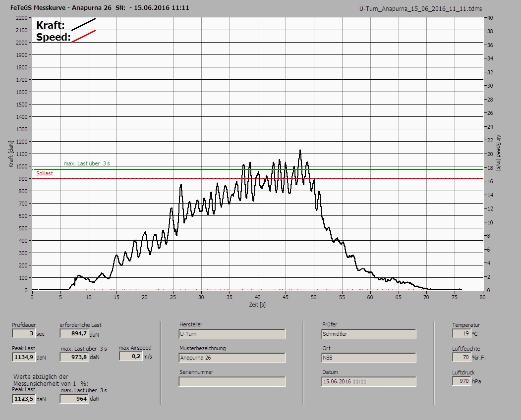Viewport: 521px width, 420px height.
Task: Click the Luftdruck field showing 970
Action: click(461, 381)
